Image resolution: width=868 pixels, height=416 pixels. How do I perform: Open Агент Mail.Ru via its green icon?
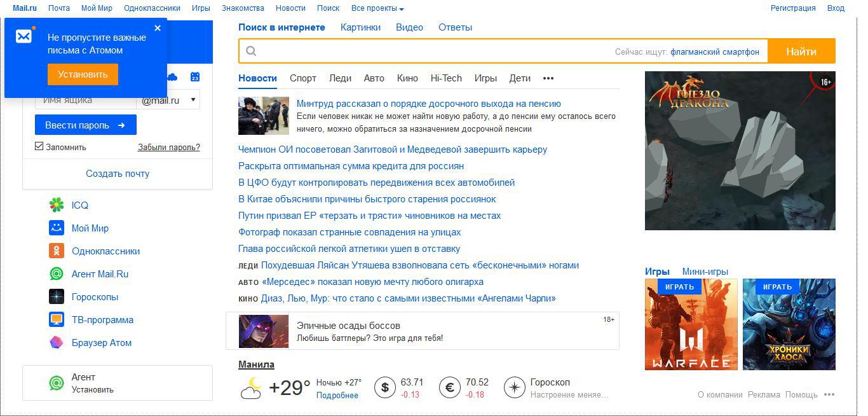tap(56, 274)
